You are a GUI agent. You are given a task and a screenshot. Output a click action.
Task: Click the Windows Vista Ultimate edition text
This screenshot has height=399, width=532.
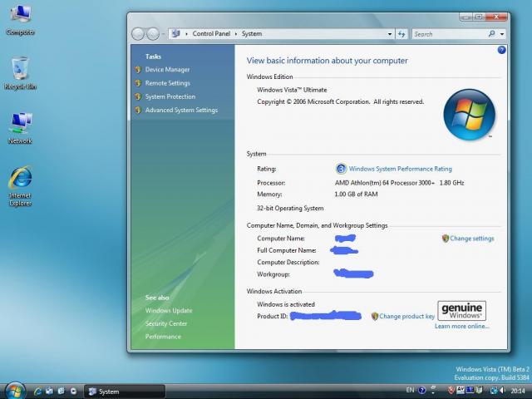[x=292, y=90]
